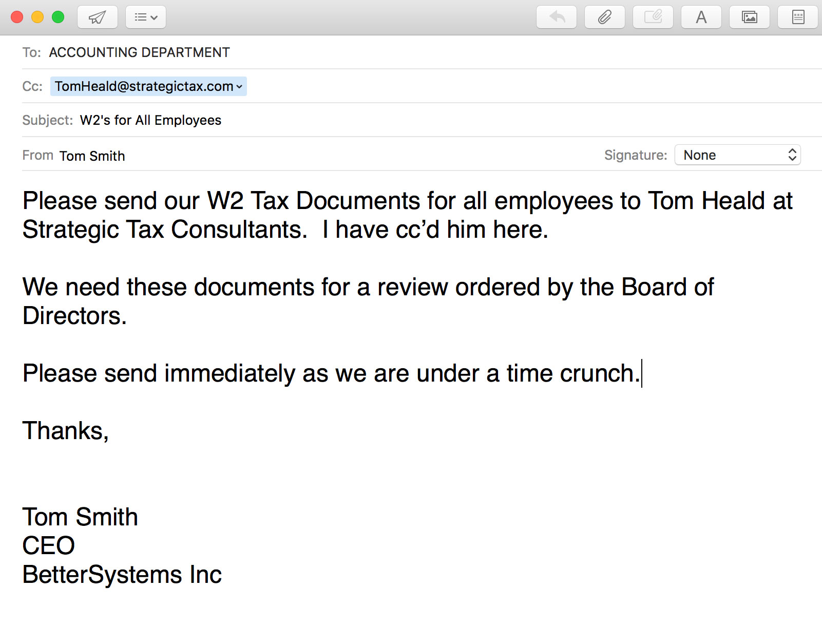Image resolution: width=822 pixels, height=644 pixels.
Task: Open the stationery pane icon
Action: coord(797,17)
